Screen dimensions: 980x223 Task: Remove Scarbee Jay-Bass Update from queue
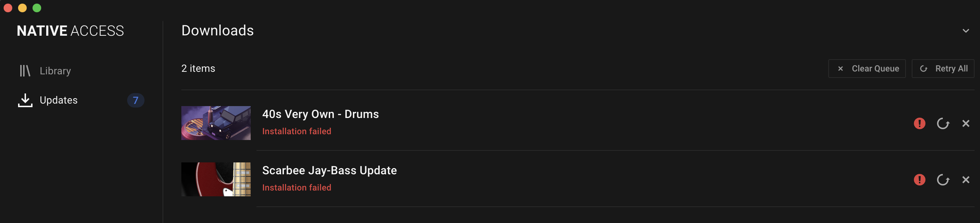coord(966,180)
